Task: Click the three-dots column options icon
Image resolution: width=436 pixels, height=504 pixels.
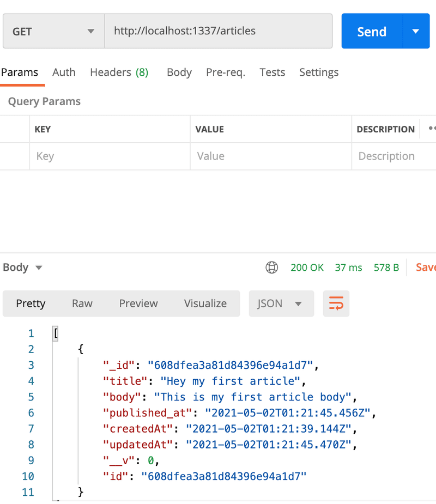Action: pos(432,129)
